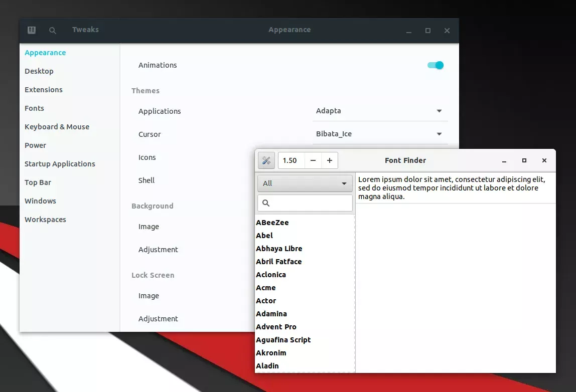This screenshot has width=576, height=392.
Task: Click the Lorem ipsum sample text area
Action: pos(456,188)
